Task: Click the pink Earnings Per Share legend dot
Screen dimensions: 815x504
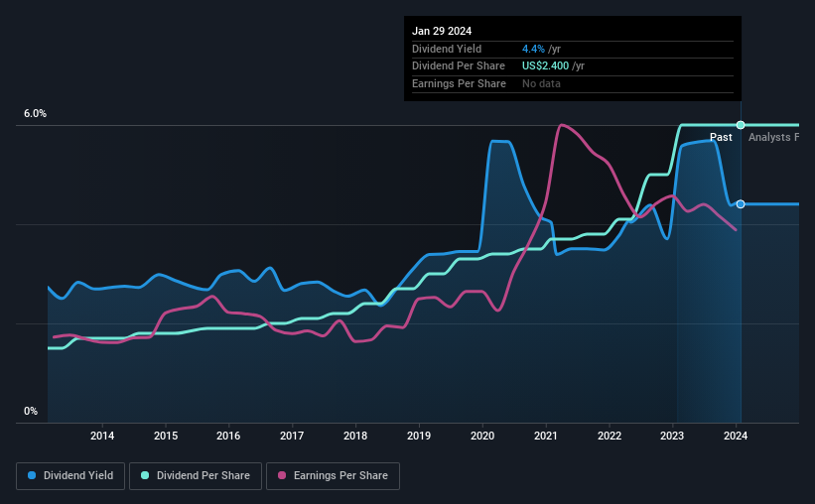Action: pyautogui.click(x=282, y=475)
